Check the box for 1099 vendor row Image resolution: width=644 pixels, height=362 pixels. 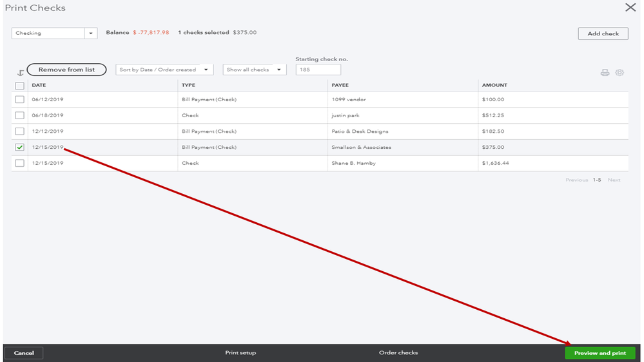click(x=19, y=99)
